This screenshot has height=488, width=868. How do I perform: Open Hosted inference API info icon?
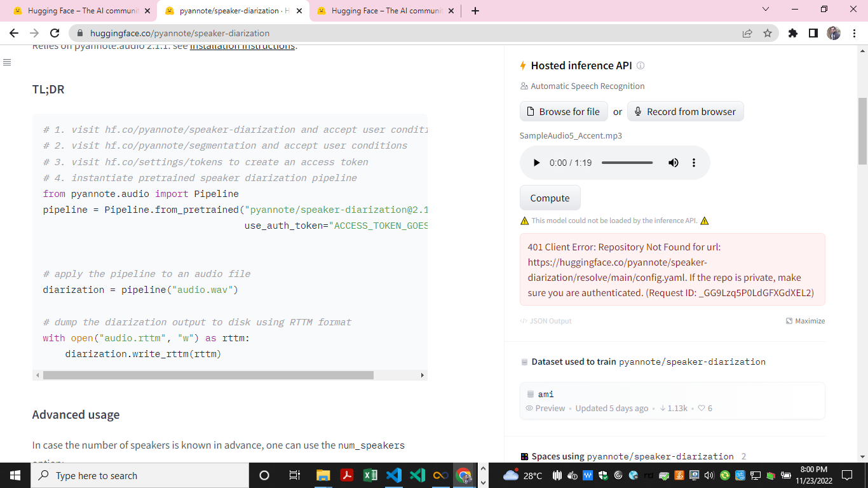click(x=641, y=65)
